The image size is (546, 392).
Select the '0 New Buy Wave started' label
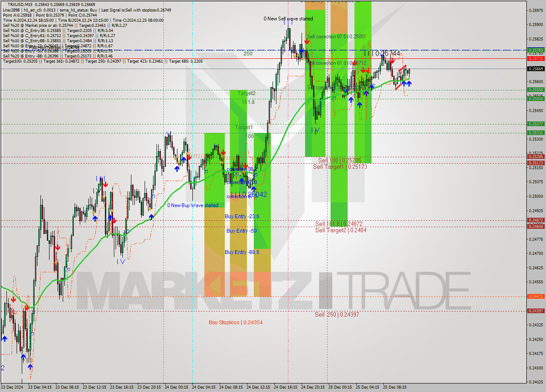coord(193,205)
